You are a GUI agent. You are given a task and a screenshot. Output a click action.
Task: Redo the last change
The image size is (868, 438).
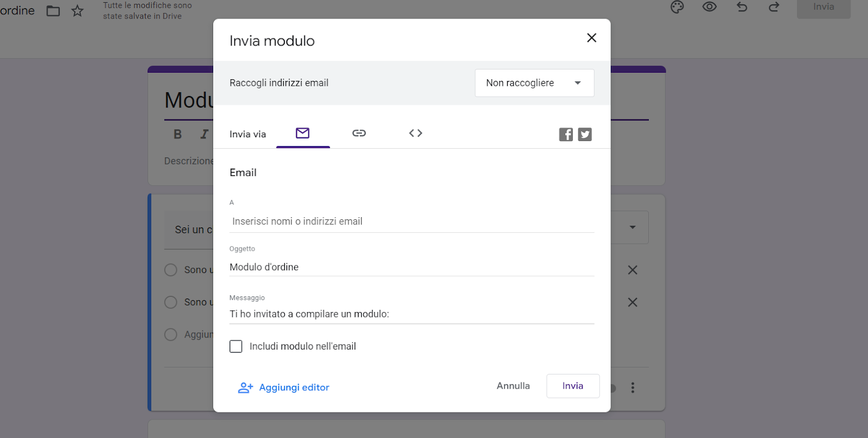coord(774,7)
